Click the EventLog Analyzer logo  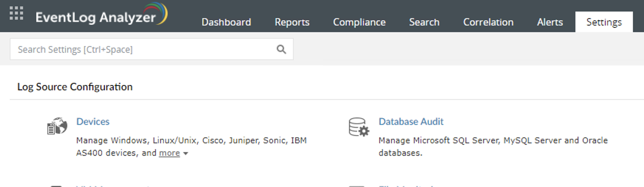(101, 15)
